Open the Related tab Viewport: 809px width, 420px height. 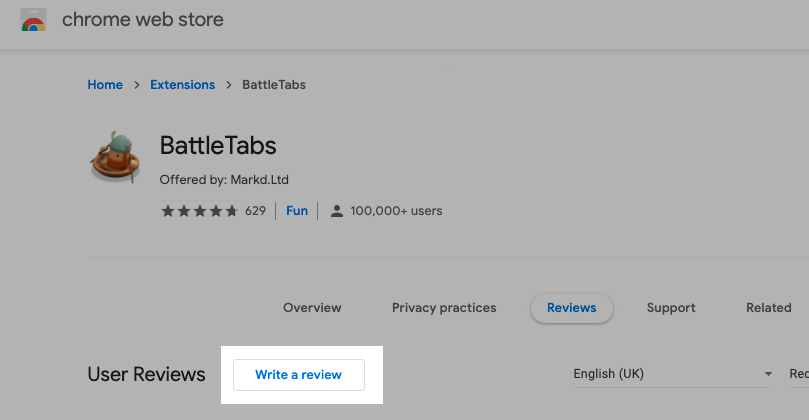[768, 308]
